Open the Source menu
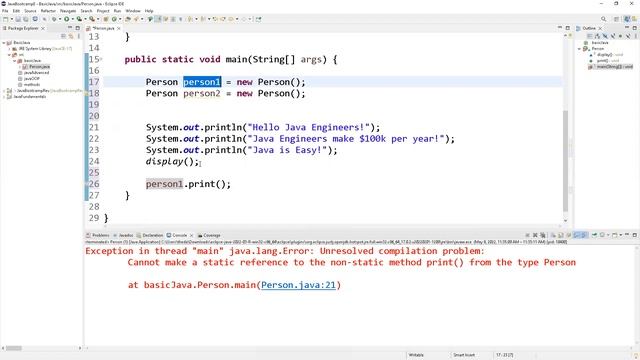The width and height of the screenshot is (640, 360). [x=30, y=11]
